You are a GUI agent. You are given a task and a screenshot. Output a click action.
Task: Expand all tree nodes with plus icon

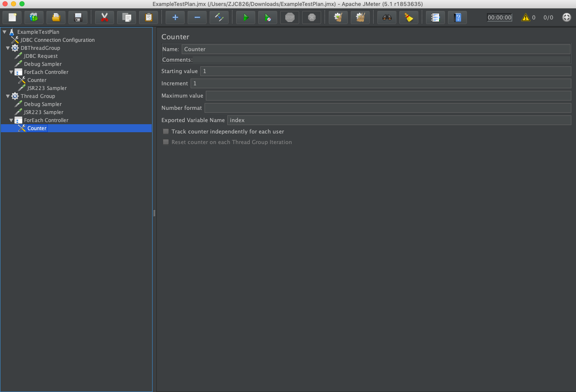175,17
